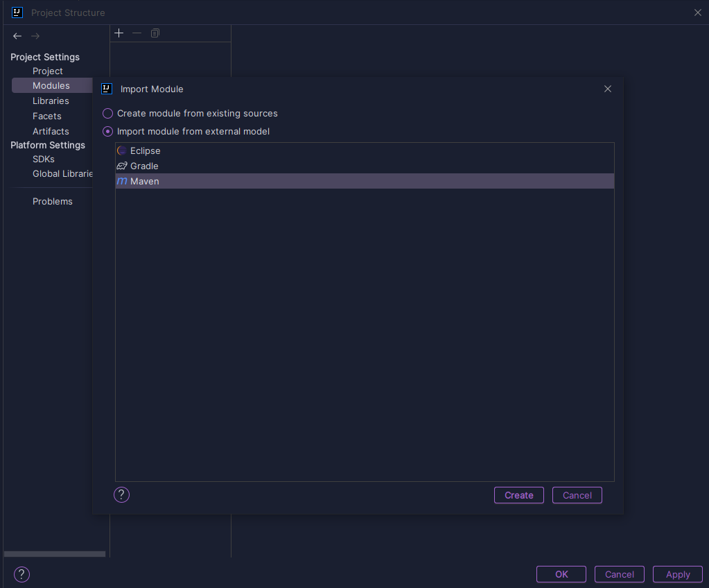
Task: Open the Problems page
Action: tap(53, 201)
